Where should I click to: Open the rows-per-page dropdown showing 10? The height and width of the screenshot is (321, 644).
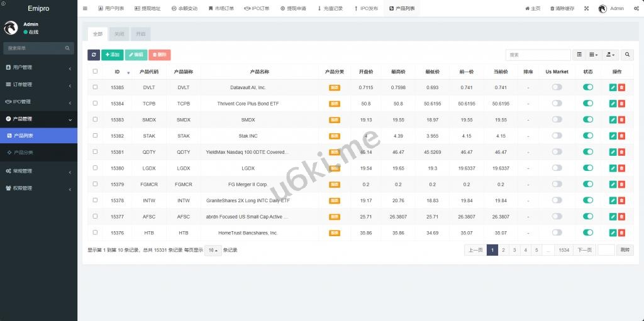coord(213,250)
